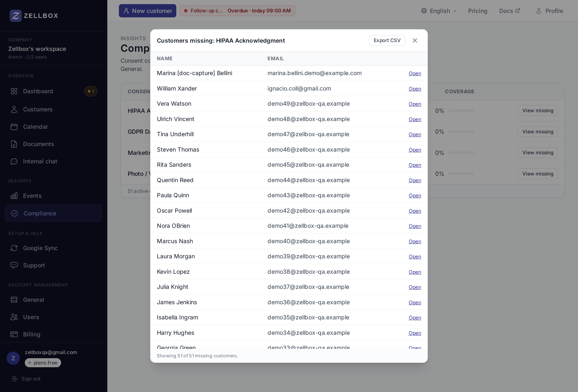The image size is (578, 392).
Task: Select Events under Insights
Action: (53, 196)
